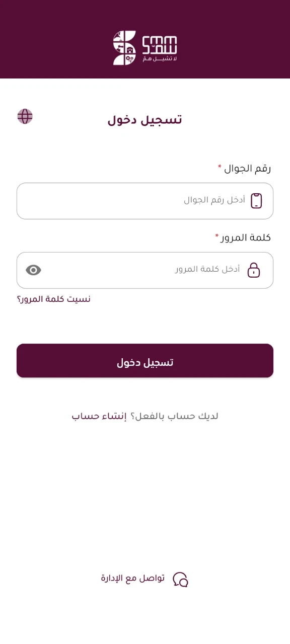Click the لا تشيل هم tagline under logo
Viewport: 290px width, 644px height.
tap(160, 59)
